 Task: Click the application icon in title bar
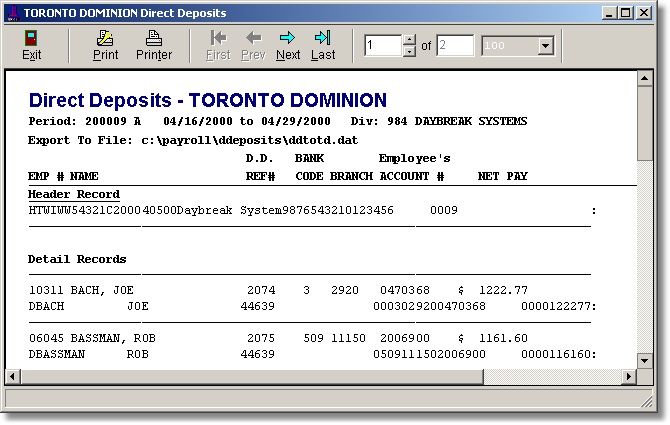pos(14,13)
